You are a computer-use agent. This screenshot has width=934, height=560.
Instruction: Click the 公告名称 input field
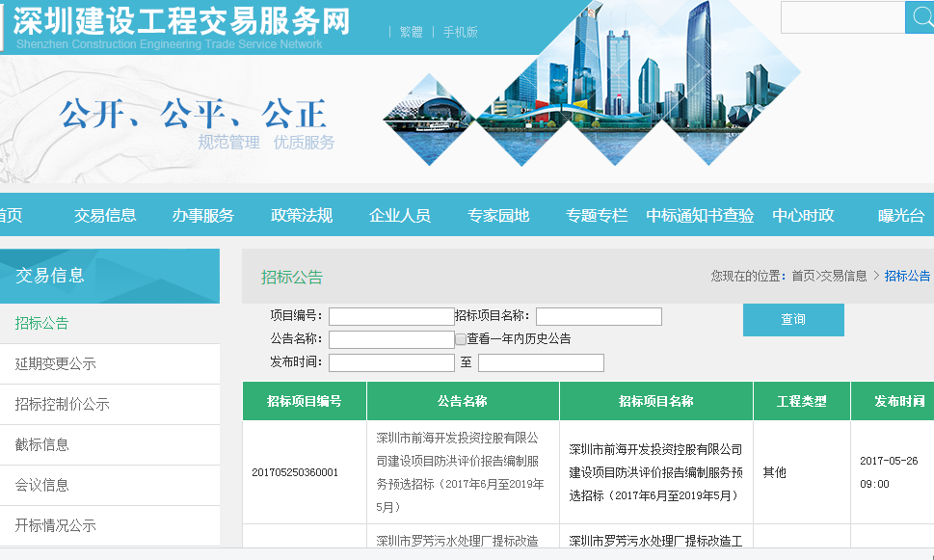pyautogui.click(x=391, y=339)
